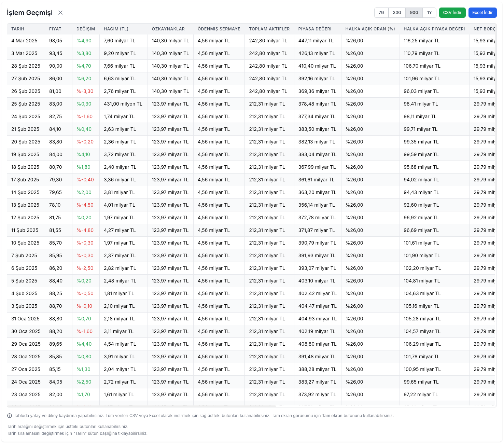Click the İşlem Geçmişi panel title
This screenshot has height=443, width=504.
pyautogui.click(x=30, y=13)
